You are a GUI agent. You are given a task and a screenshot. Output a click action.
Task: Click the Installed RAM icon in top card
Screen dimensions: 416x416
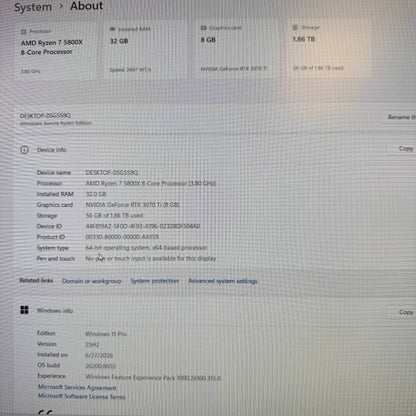click(x=113, y=29)
